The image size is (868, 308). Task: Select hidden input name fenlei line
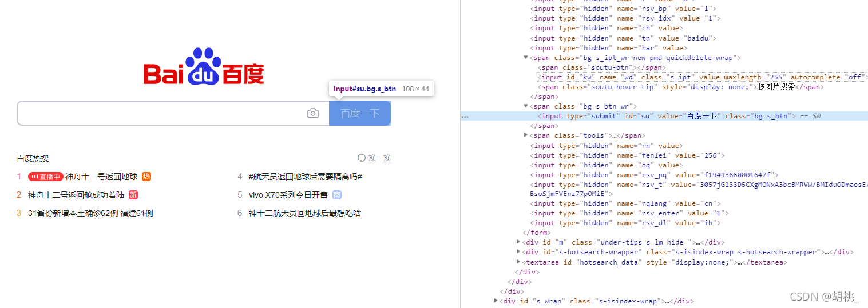tap(627, 155)
